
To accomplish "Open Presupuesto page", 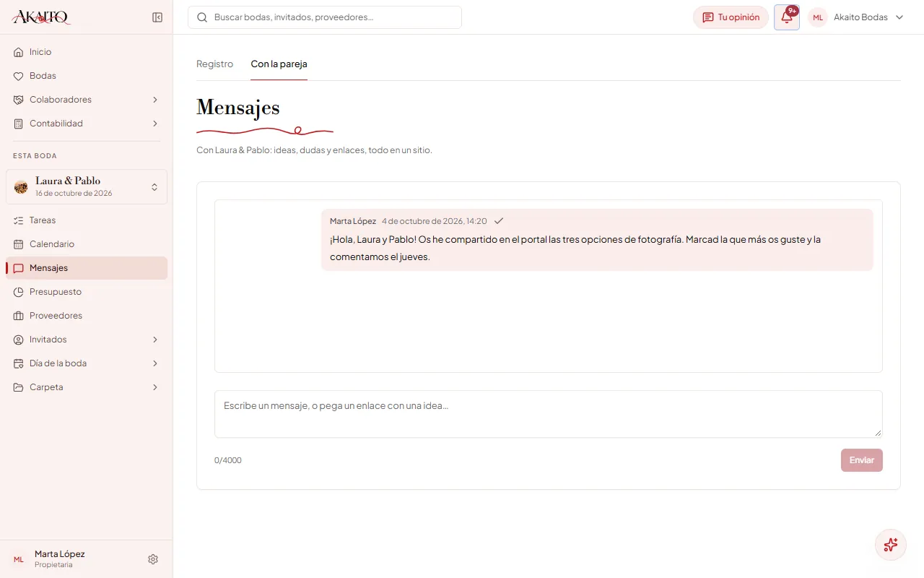I will point(87,292).
